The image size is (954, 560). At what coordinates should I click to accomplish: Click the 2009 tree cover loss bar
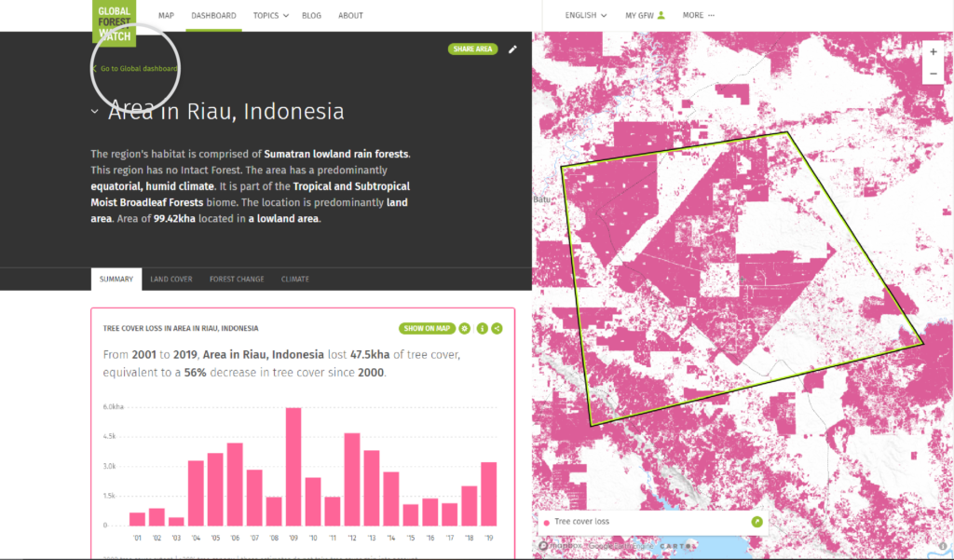293,467
